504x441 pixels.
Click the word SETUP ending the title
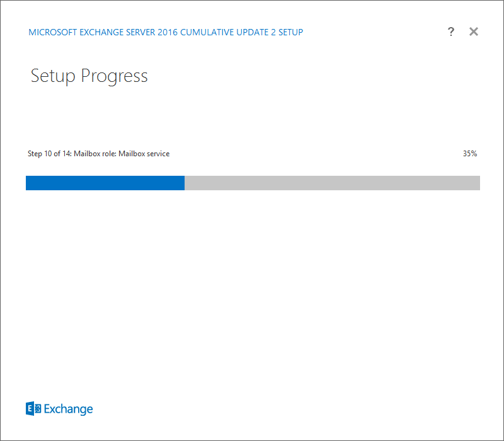coord(290,32)
